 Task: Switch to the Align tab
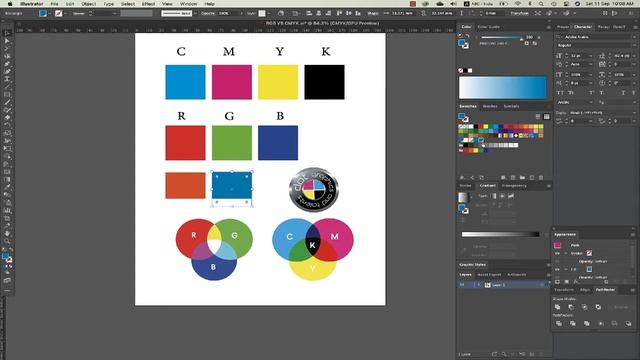584,290
